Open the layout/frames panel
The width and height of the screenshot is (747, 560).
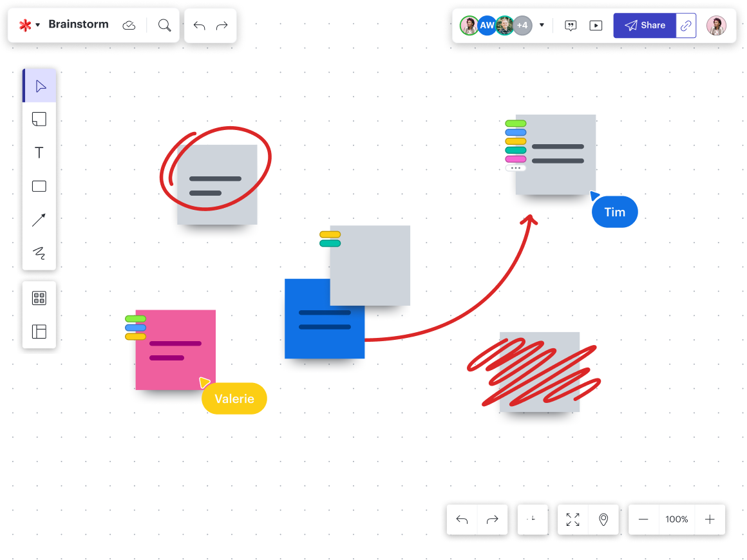pyautogui.click(x=39, y=331)
